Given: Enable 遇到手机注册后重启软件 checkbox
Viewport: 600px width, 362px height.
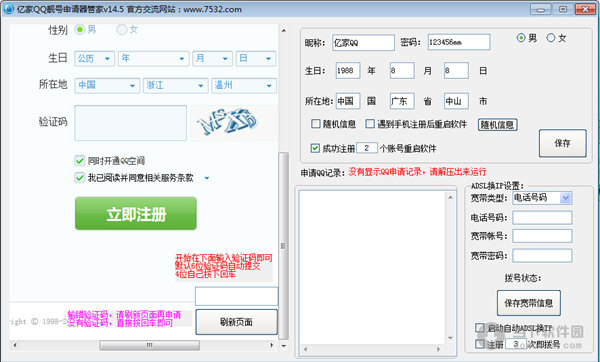Looking at the screenshot, I should (x=370, y=124).
